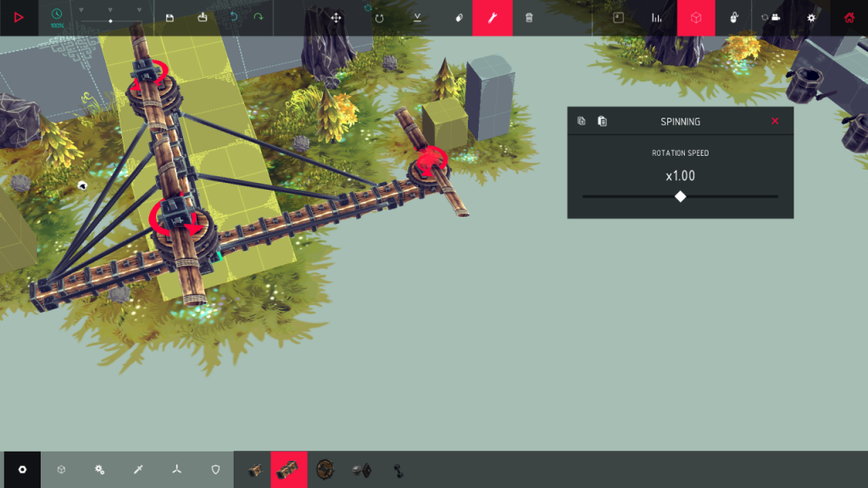Viewport: 868px width, 488px height.
Task: Open the save machine icon
Action: point(170,17)
